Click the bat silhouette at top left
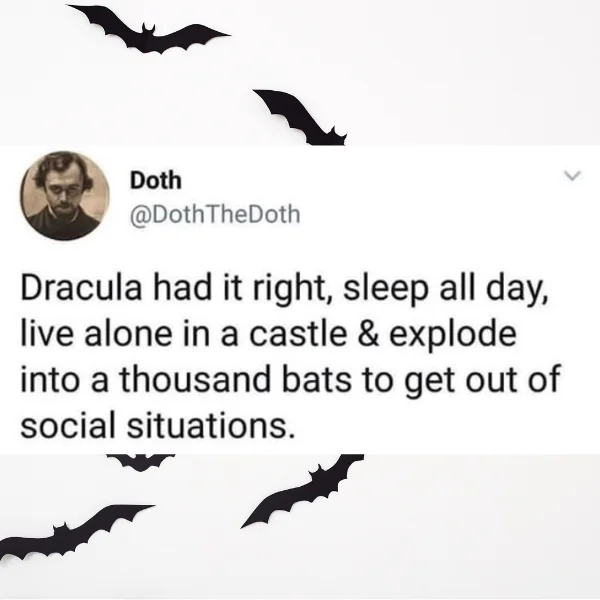The width and height of the screenshot is (600, 600). 148,30
